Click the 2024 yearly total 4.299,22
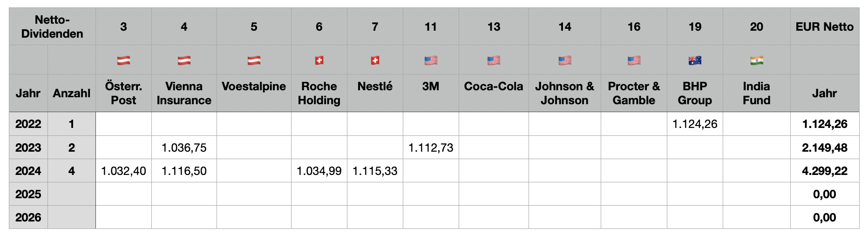868x241 pixels. (x=824, y=171)
